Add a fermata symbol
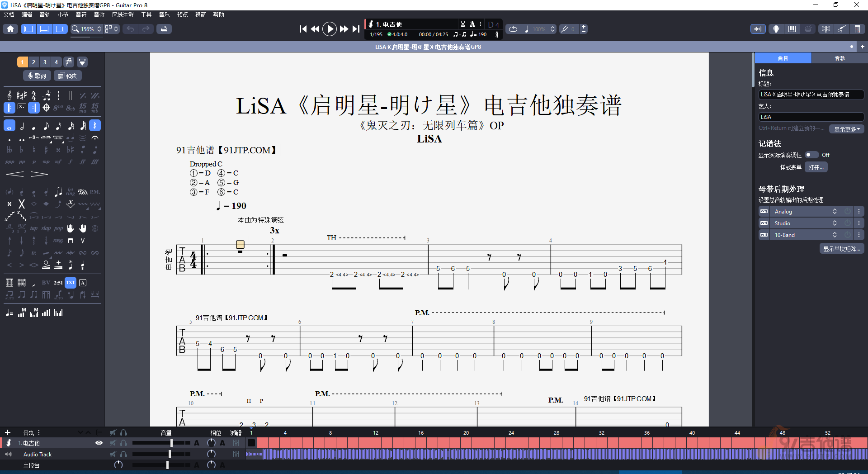This screenshot has height=474, width=868. pos(95,137)
